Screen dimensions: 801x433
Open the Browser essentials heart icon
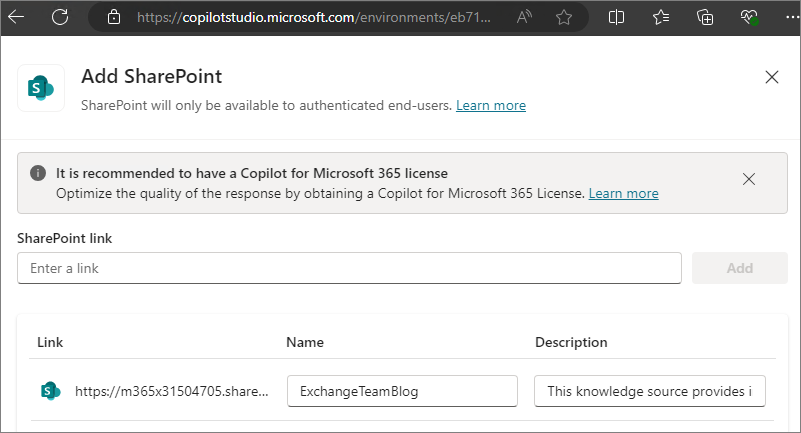point(749,17)
